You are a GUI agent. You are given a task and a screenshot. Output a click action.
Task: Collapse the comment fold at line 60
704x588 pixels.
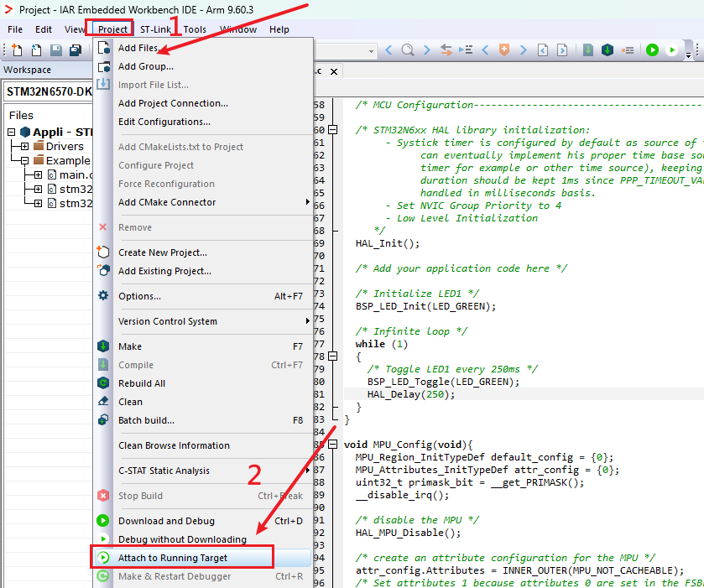click(332, 130)
